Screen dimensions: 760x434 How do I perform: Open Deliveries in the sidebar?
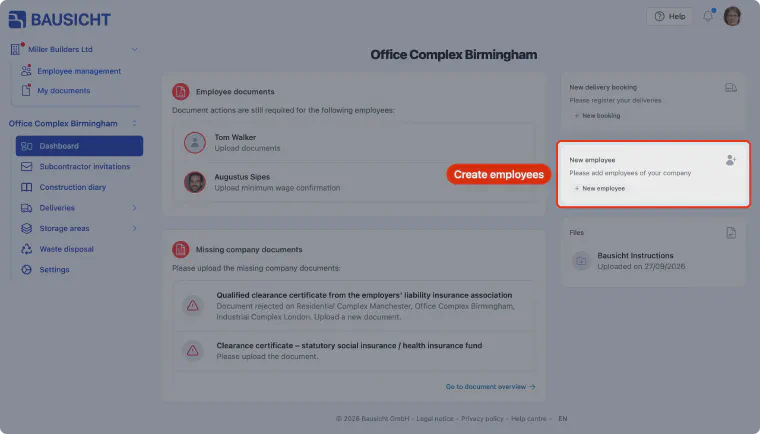click(x=57, y=208)
